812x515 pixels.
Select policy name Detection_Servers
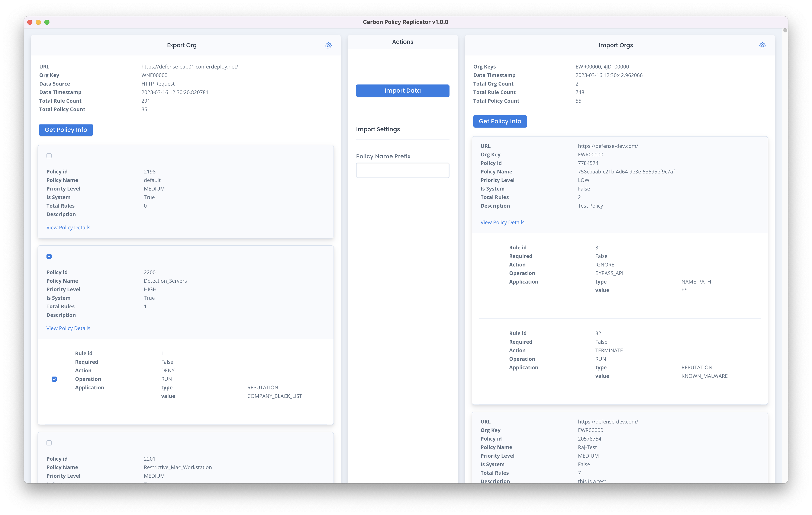tap(165, 281)
